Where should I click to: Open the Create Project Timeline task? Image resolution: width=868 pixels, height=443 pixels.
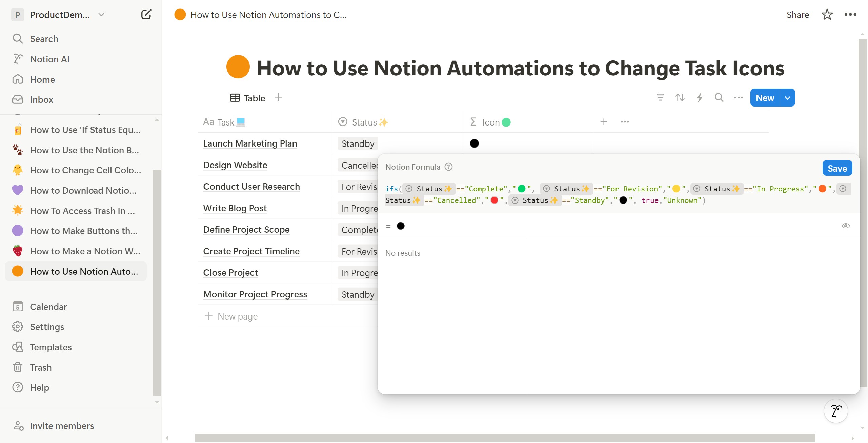(x=251, y=251)
